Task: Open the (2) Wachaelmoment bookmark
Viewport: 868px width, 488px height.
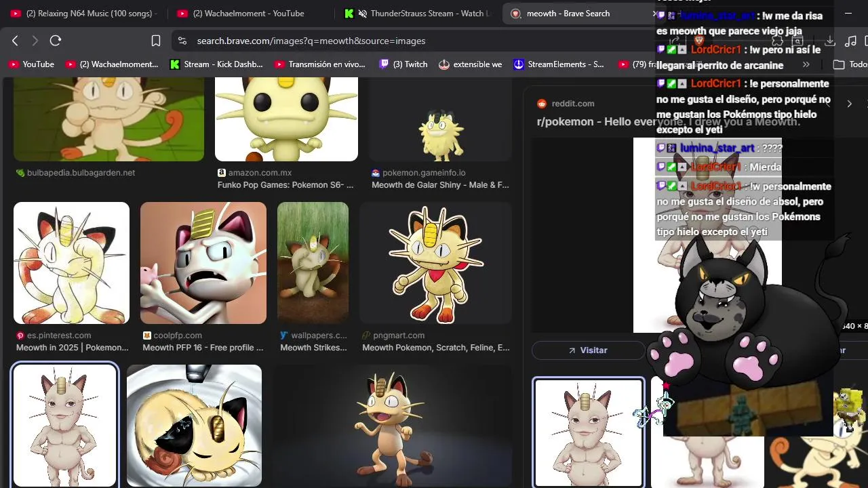Action: [x=112, y=64]
